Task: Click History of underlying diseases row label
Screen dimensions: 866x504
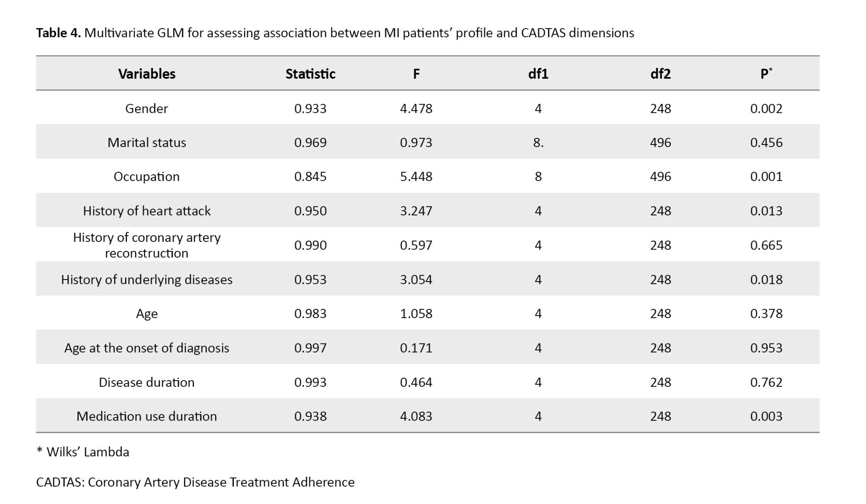Action: click(147, 279)
